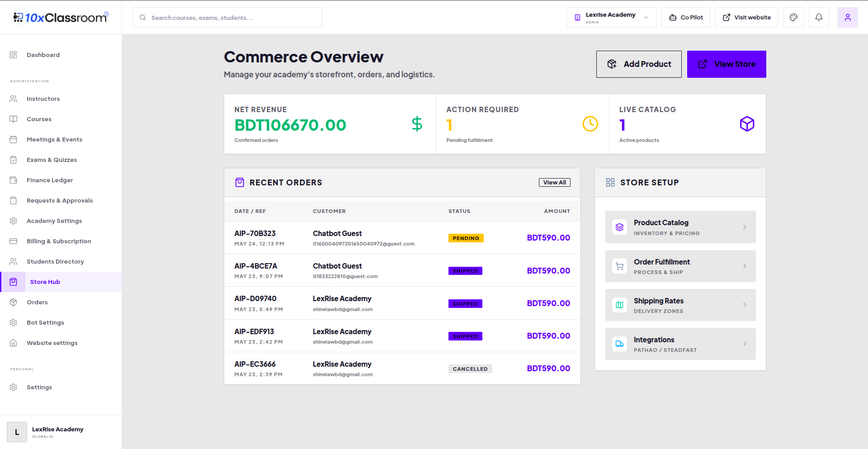
Task: Open personal Settings in sidebar
Action: 61,387
